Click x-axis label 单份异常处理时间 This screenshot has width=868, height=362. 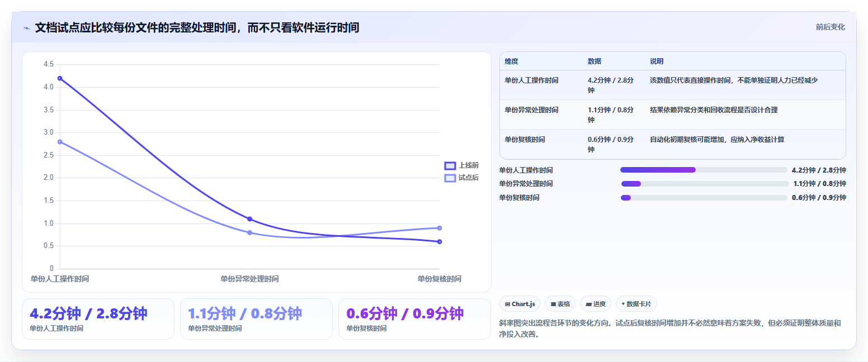249,279
